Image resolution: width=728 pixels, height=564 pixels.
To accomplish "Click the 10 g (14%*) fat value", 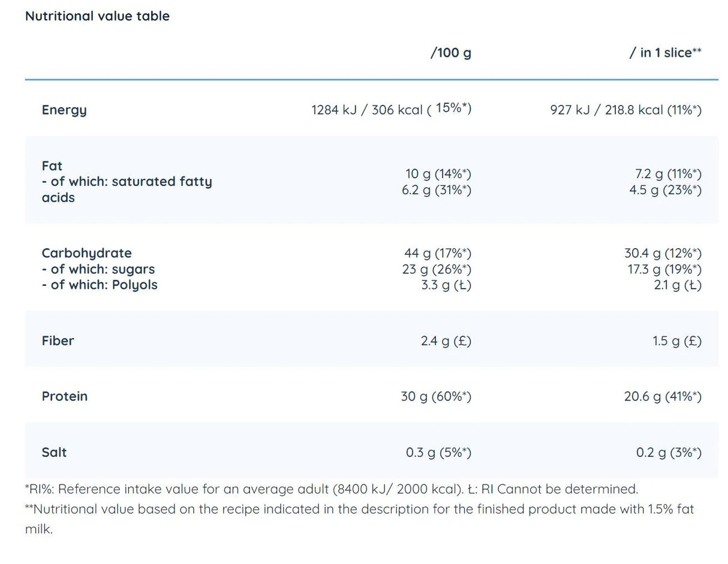I will tap(438, 174).
